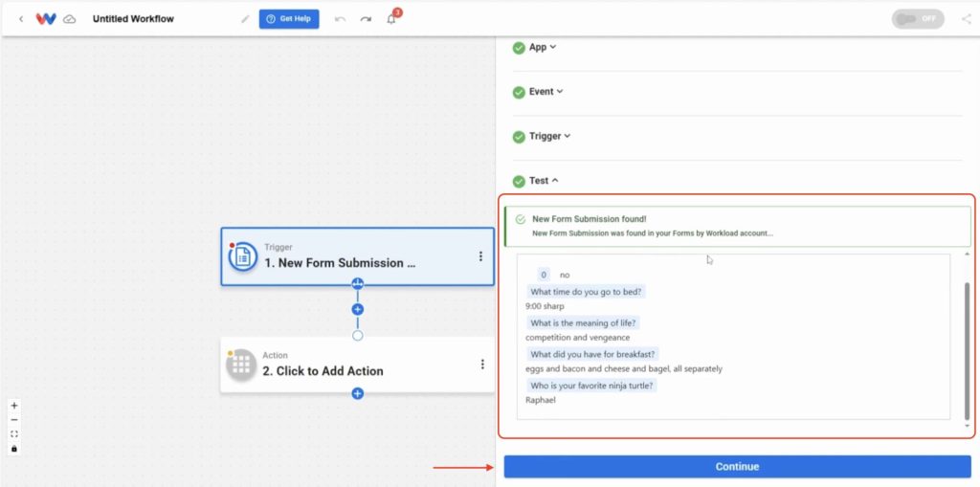Undo the last change

click(340, 19)
